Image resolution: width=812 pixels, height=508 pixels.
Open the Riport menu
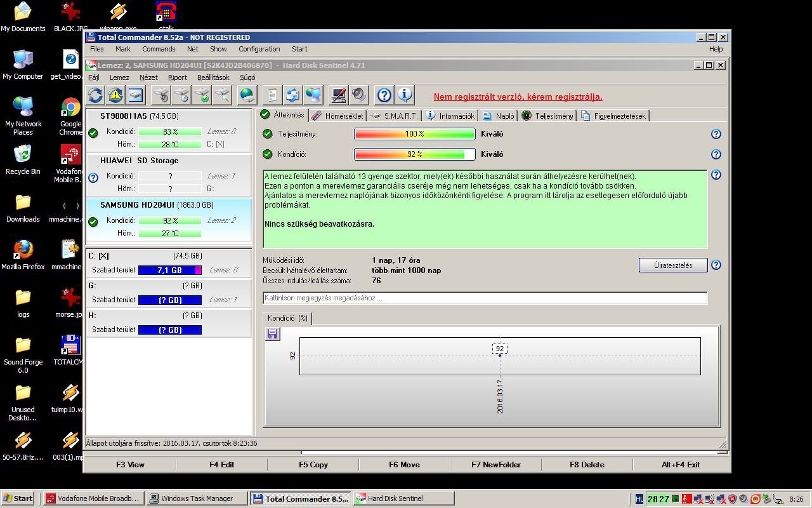[x=178, y=77]
